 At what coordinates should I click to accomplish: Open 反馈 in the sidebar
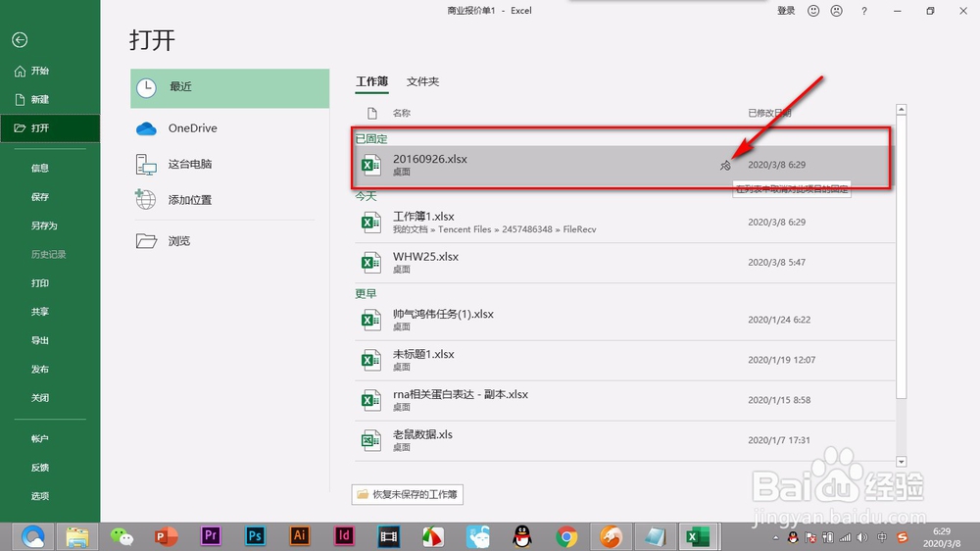pos(40,468)
